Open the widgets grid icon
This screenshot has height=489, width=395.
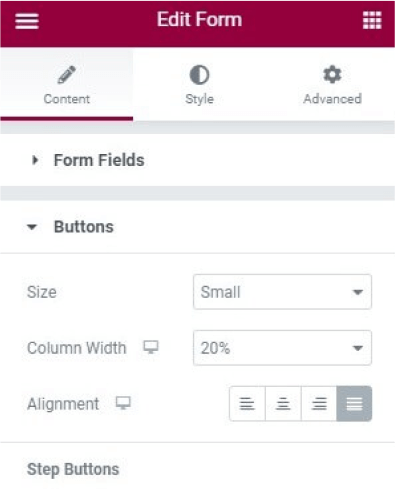(372, 20)
